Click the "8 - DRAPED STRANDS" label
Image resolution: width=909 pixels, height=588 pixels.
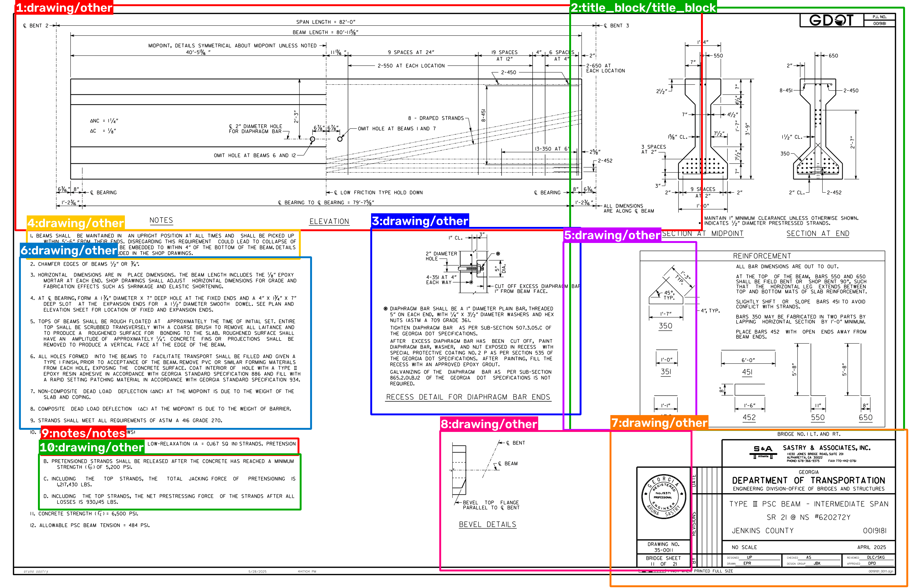[436, 118]
